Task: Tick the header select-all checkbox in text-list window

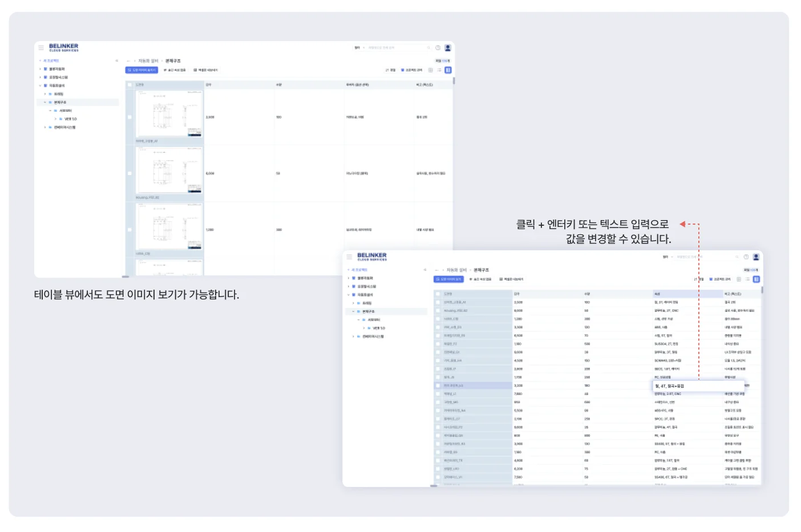Action: coord(438,294)
